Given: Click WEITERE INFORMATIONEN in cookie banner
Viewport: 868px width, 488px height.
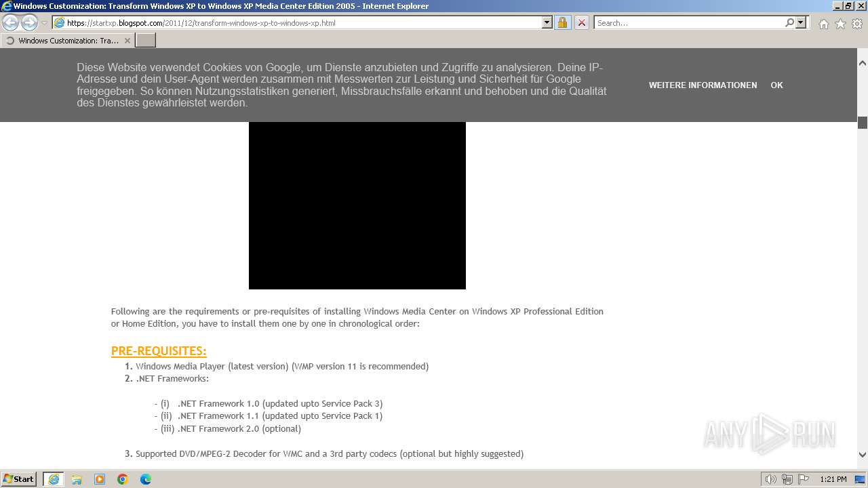Looking at the screenshot, I should (703, 85).
